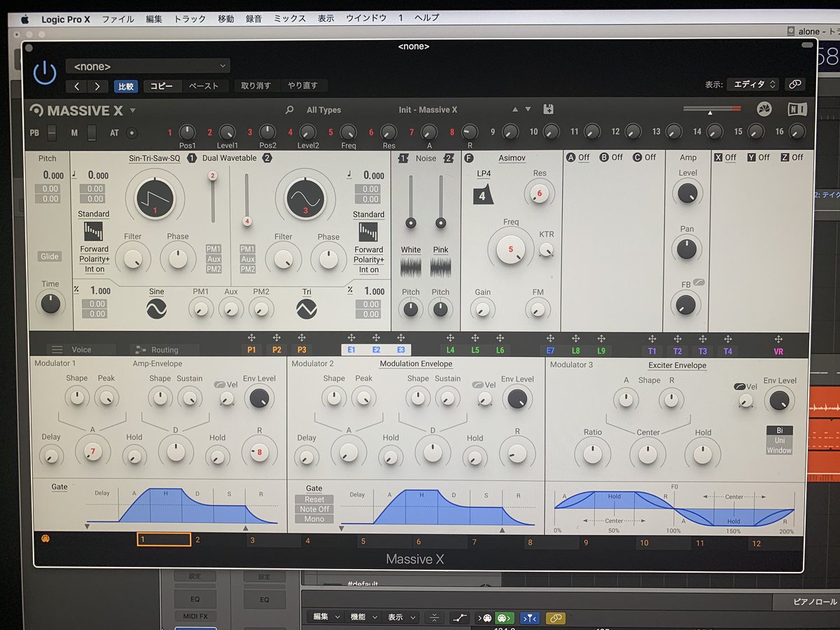Click the Init - Massive X preset name
Viewport: 840px width, 630px height.
(428, 110)
